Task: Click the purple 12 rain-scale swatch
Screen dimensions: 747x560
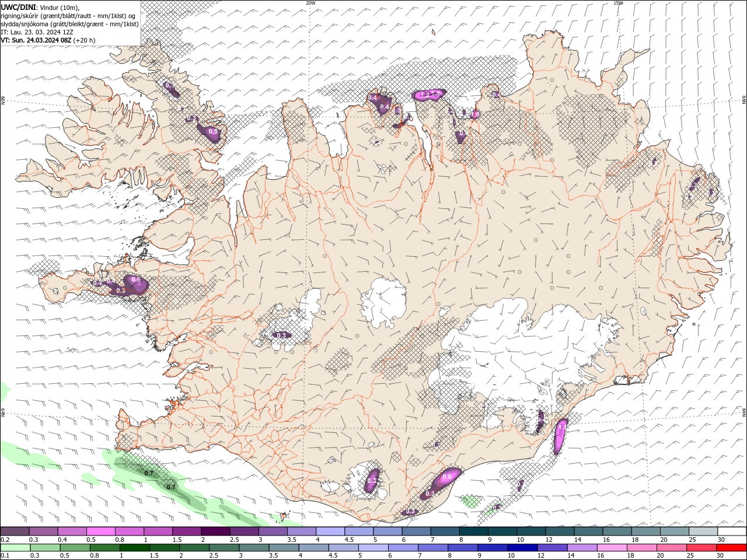Action: point(552,548)
